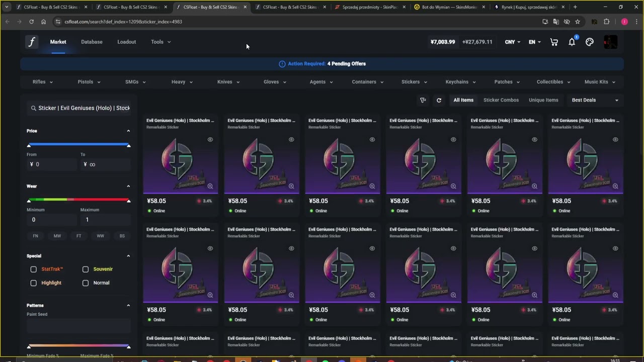644x362 pixels.
Task: Open the browser tab search dropdown
Action: click(6, 7)
